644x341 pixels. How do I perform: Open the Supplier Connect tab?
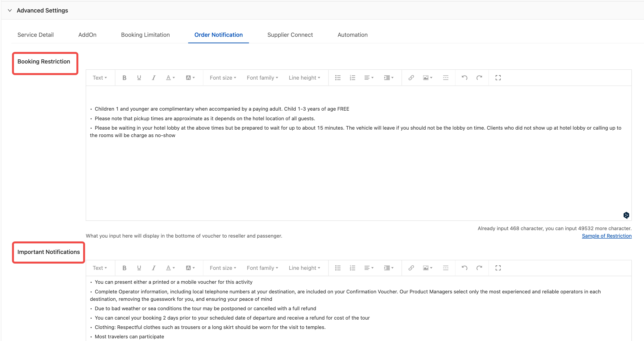coord(290,35)
